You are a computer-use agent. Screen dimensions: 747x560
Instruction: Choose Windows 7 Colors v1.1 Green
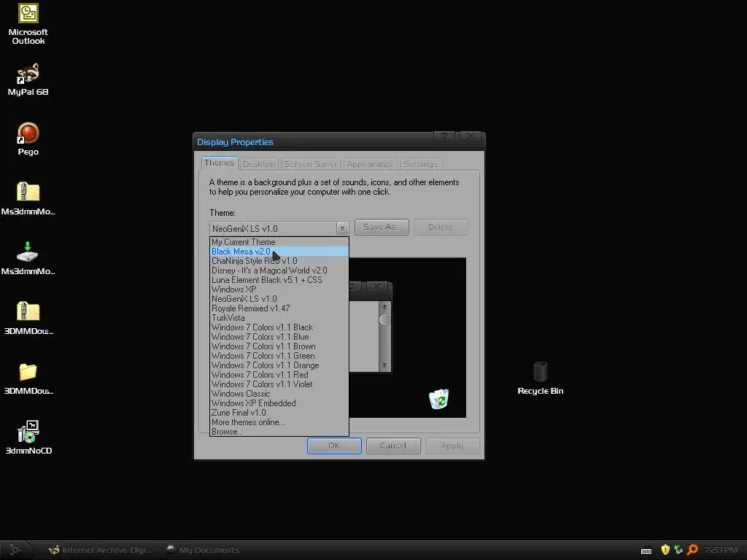[279, 356]
